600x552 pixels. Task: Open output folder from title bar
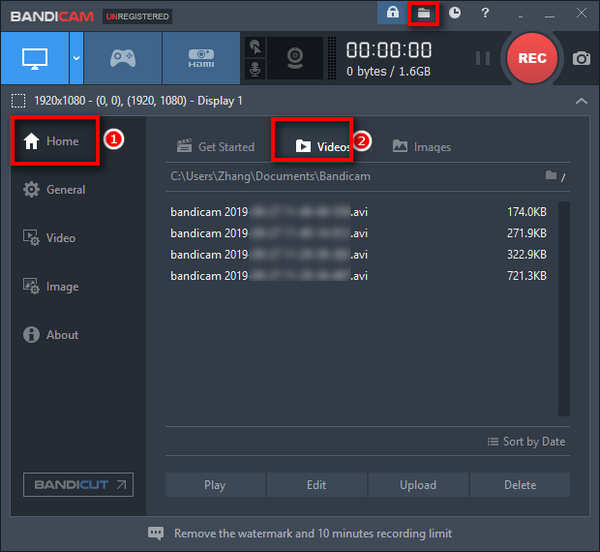(x=424, y=13)
